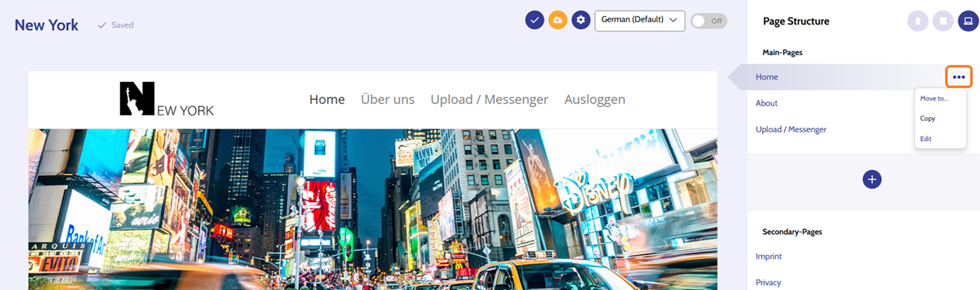Click the Über uns navigation link
Screen dimensions: 980x290
coord(387,99)
